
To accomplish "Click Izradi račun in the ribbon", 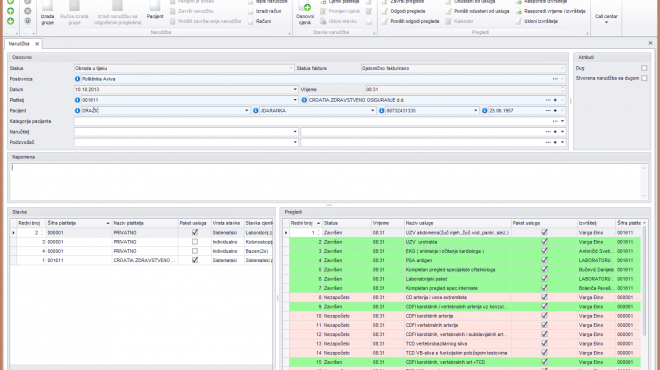I will (265, 11).
